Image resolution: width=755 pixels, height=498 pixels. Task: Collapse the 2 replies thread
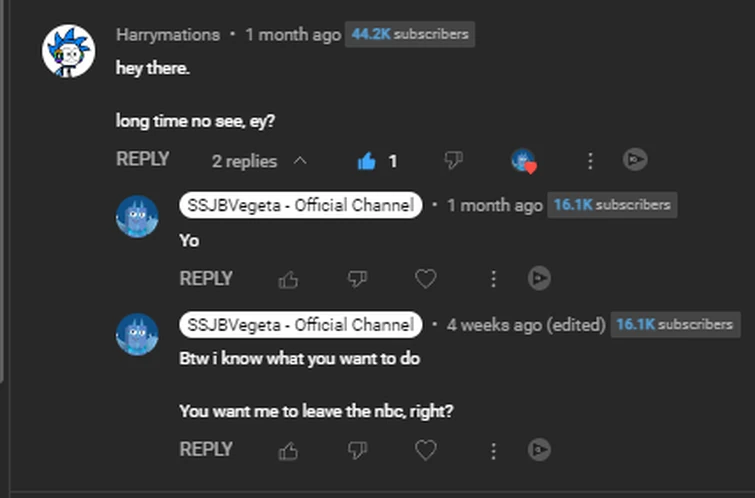259,160
